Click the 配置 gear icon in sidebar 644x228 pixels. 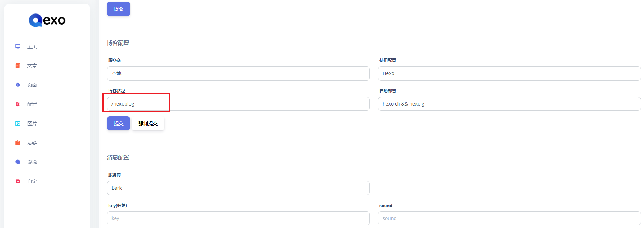(18, 104)
